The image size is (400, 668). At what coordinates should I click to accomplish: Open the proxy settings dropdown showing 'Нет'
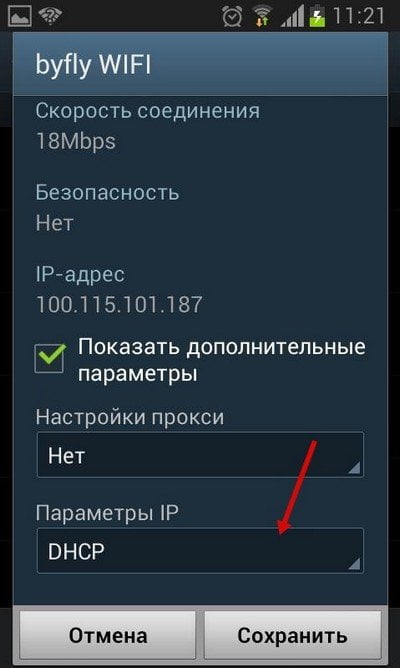point(200,455)
